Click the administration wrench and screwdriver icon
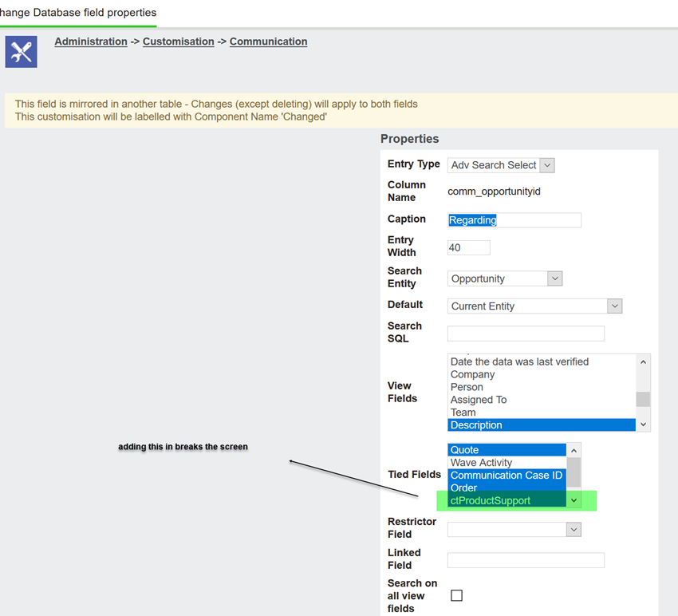Screen dimensions: 678x616 pyautogui.click(x=22, y=52)
